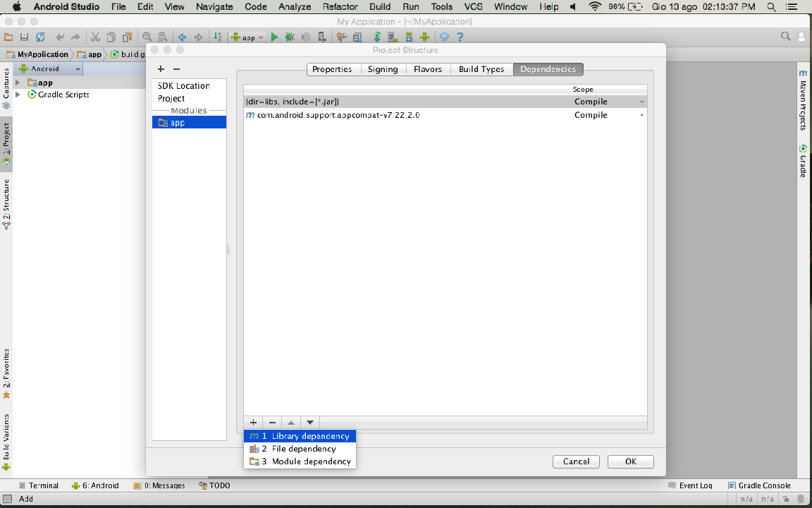Open the AVD Manager icon
This screenshot has height=508, width=812.
[393, 37]
